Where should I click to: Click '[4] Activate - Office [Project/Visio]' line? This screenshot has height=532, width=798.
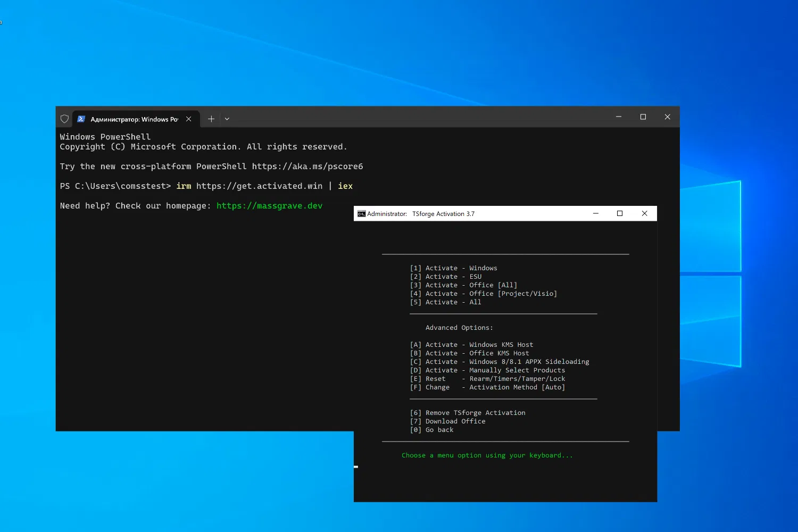484,294
